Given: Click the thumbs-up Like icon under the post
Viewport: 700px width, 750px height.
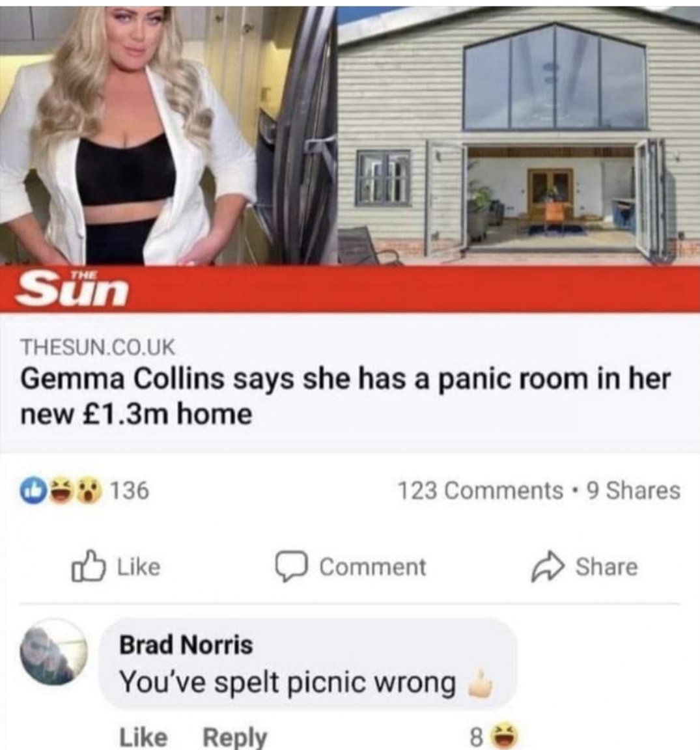Looking at the screenshot, I should (x=88, y=566).
